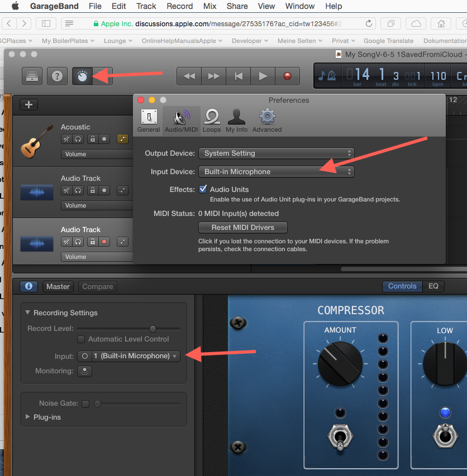Open the Advanced preferences tab
Image resolution: width=467 pixels, height=476 pixels.
point(267,121)
